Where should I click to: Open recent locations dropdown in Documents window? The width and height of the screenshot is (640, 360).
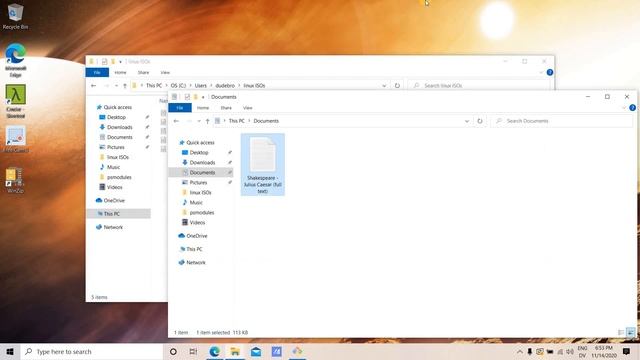click(x=199, y=121)
